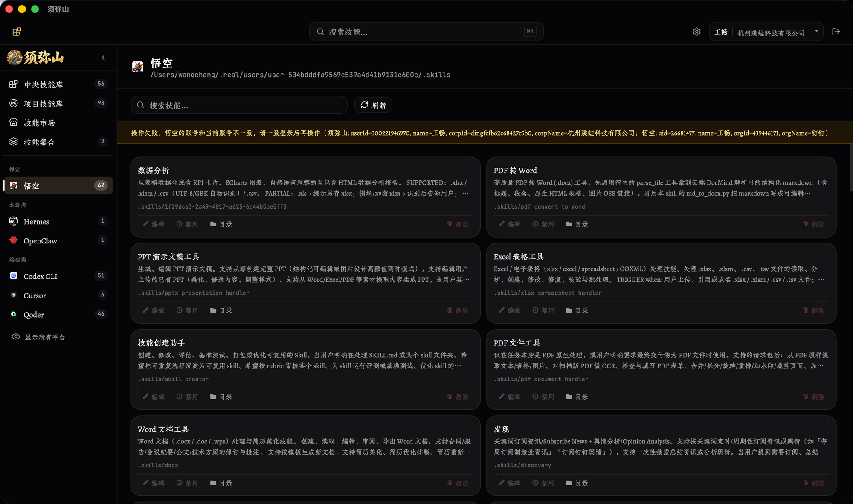
Task: Delete the 发现 skill
Action: 813,483
